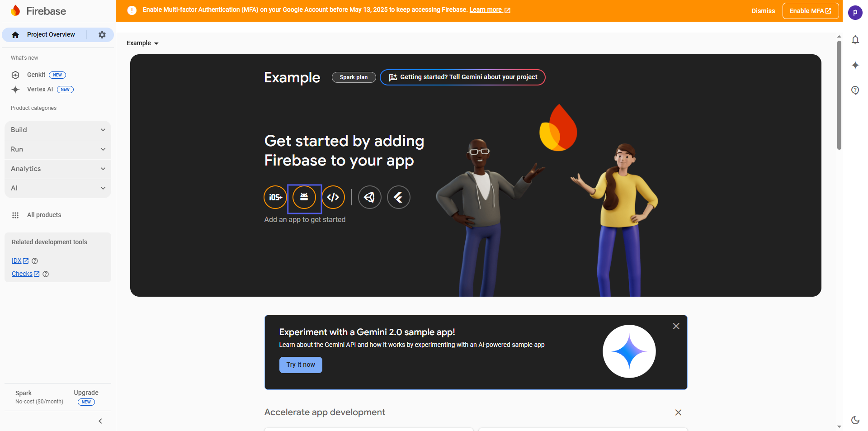The image size is (868, 431).
Task: Expand the Build product category
Action: coord(58,130)
